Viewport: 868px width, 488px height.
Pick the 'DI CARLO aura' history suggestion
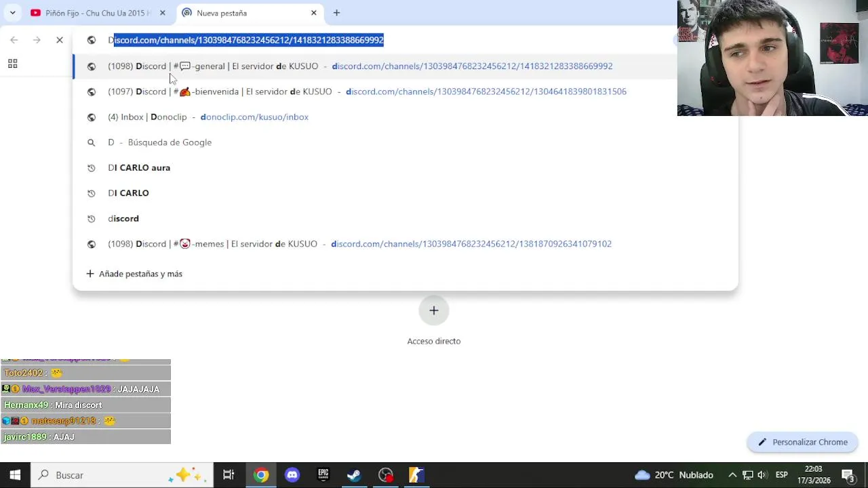pos(405,167)
